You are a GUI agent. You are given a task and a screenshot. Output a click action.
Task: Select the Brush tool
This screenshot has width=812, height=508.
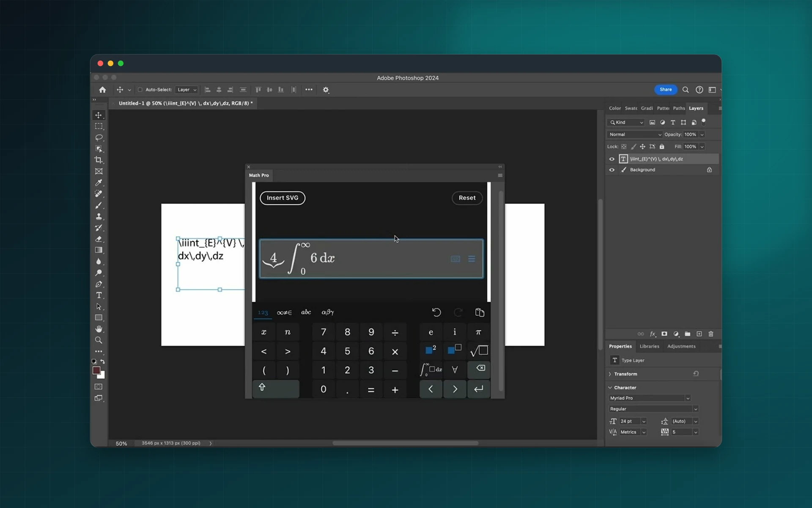click(x=99, y=205)
